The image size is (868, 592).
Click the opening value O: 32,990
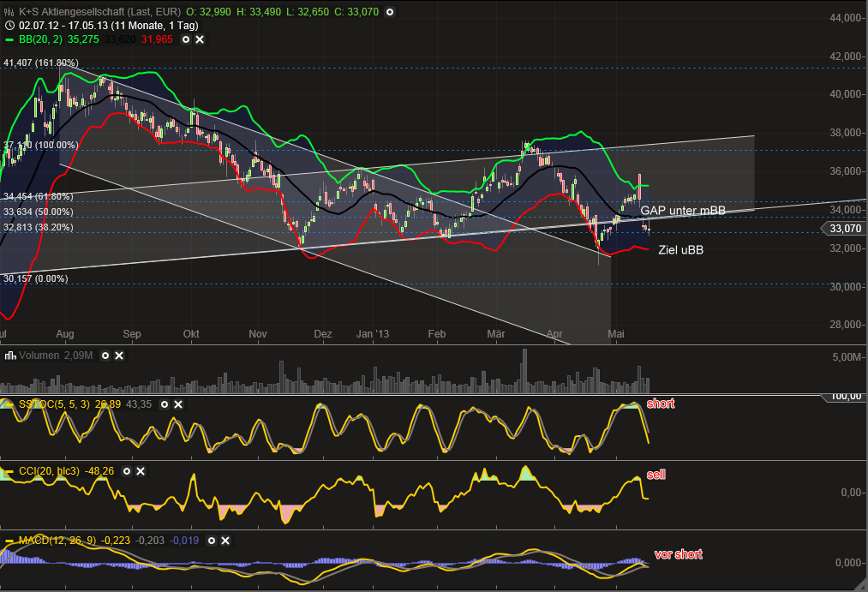point(208,12)
